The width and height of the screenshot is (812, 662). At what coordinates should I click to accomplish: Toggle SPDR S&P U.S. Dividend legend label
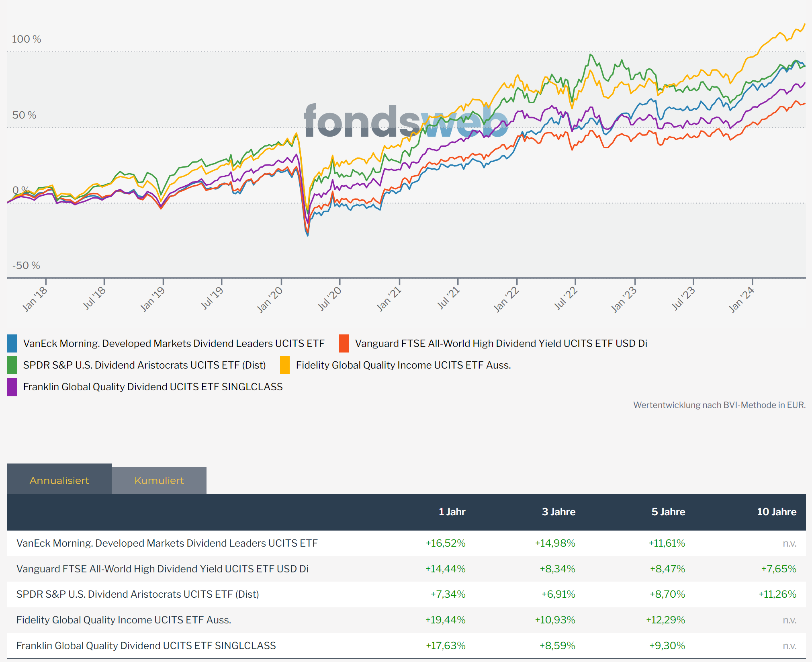pyautogui.click(x=144, y=365)
